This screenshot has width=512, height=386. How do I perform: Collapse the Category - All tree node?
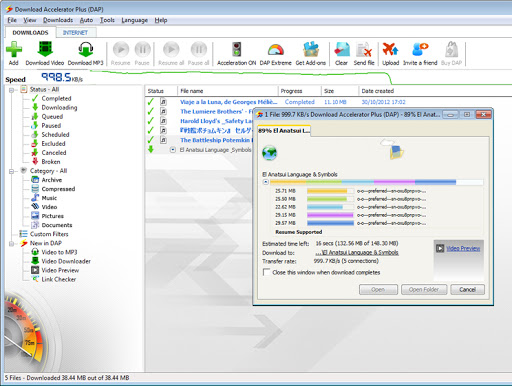point(12,171)
